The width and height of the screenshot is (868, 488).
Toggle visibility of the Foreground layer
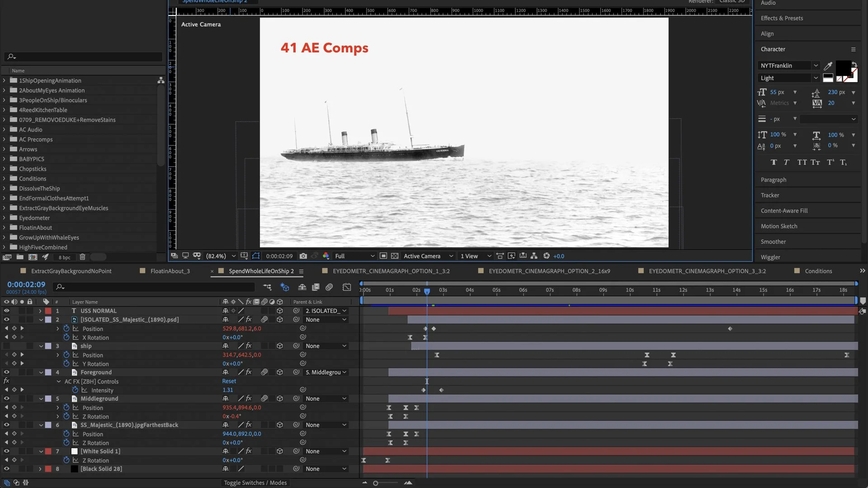(x=6, y=372)
